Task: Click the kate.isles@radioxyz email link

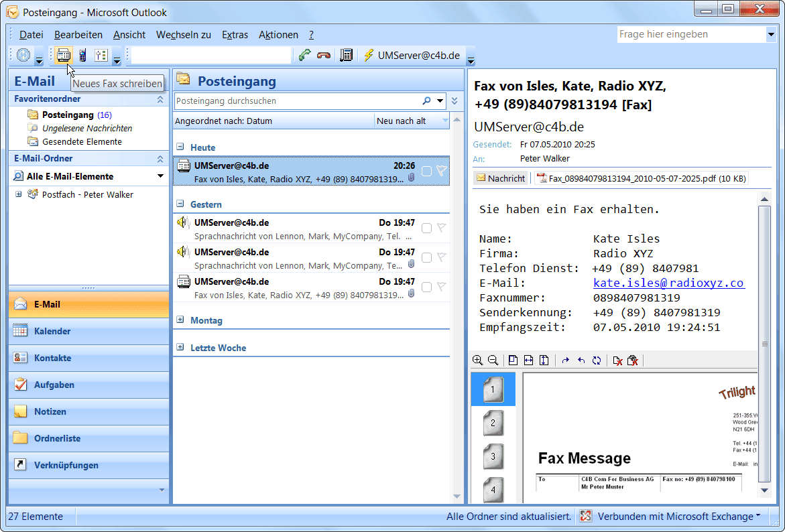Action: [x=668, y=283]
